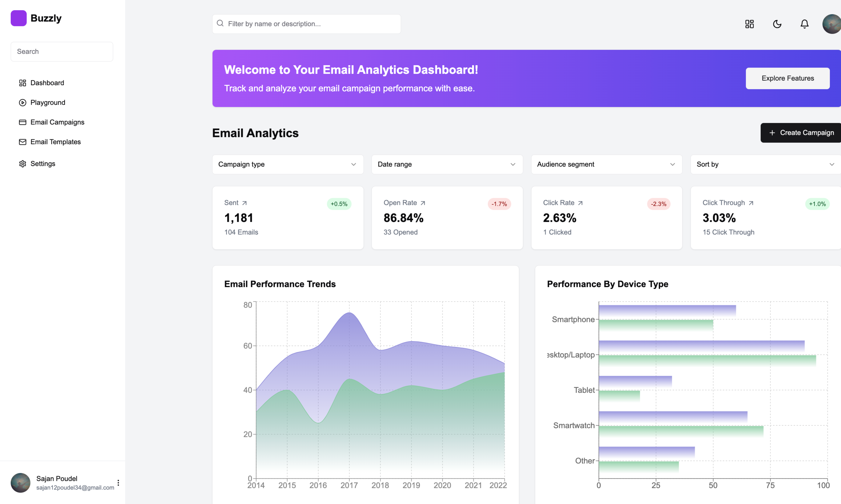
Task: Open notifications via the bell icon
Action: 804,24
